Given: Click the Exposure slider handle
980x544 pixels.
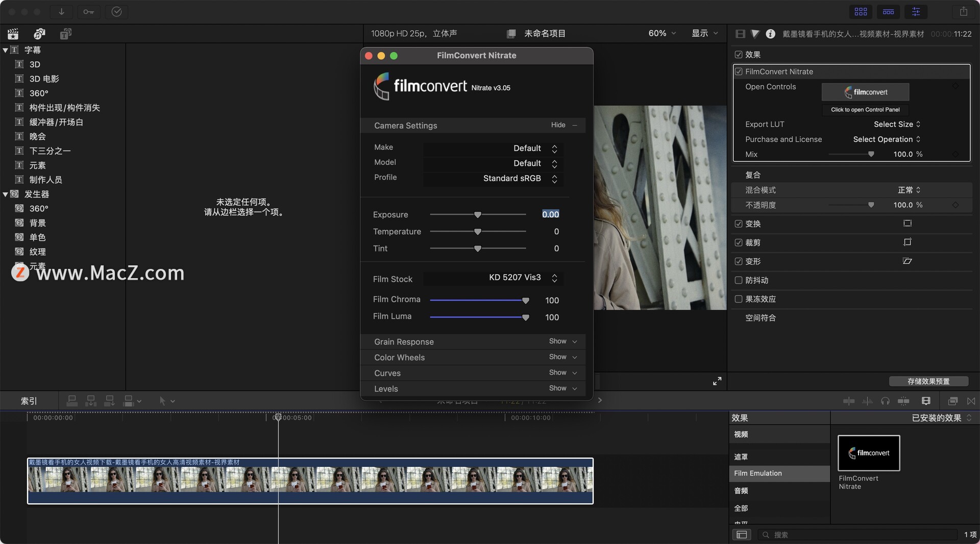Looking at the screenshot, I should pyautogui.click(x=478, y=215).
